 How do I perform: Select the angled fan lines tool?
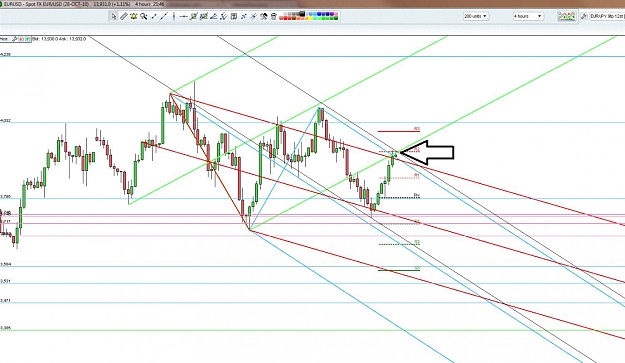[x=213, y=16]
